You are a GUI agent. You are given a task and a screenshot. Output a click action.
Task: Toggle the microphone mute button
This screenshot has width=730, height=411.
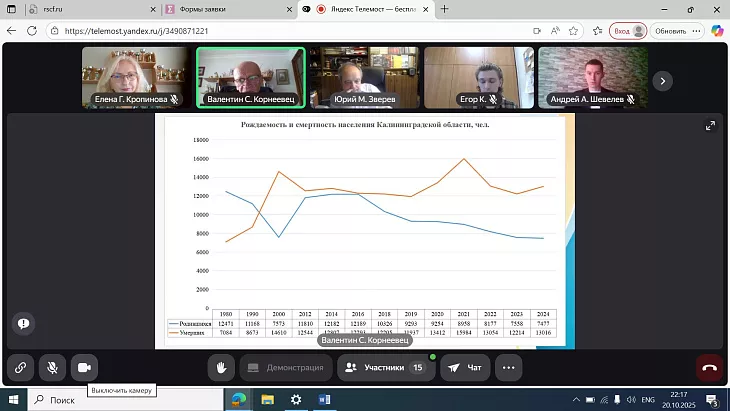pos(52,367)
